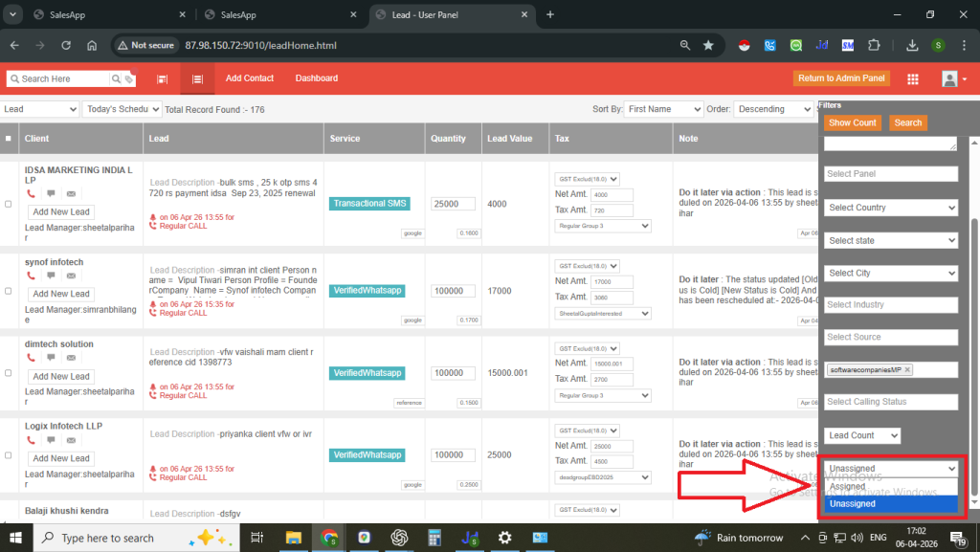
Task: Click phone icon under IDSA MARKETING INDIA
Action: tap(32, 194)
